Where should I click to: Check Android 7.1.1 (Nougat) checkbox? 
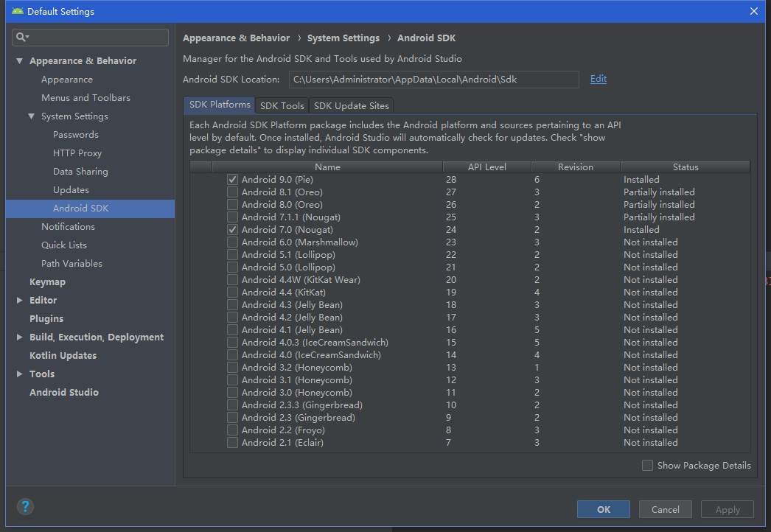[233, 217]
